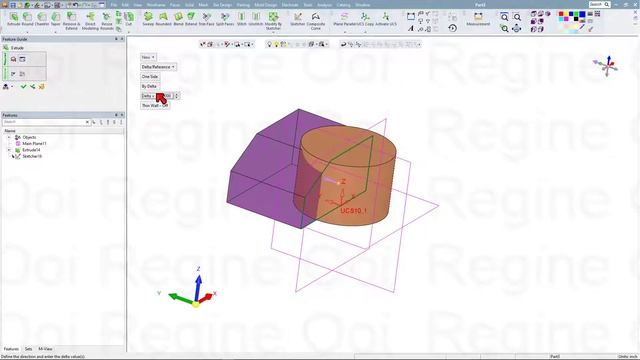This screenshot has width=640, height=360.
Task: Open the Sketcher tool in the ribbon
Action: point(298,19)
